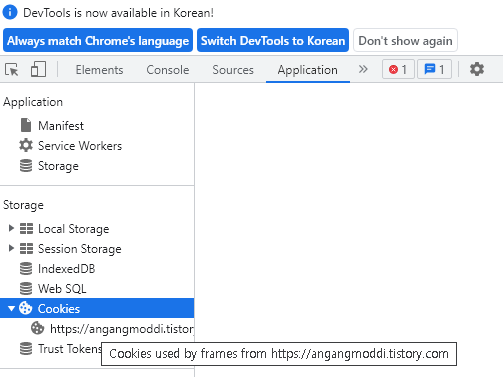The width and height of the screenshot is (503, 377).
Task: Click Don't show again button
Action: point(405,40)
